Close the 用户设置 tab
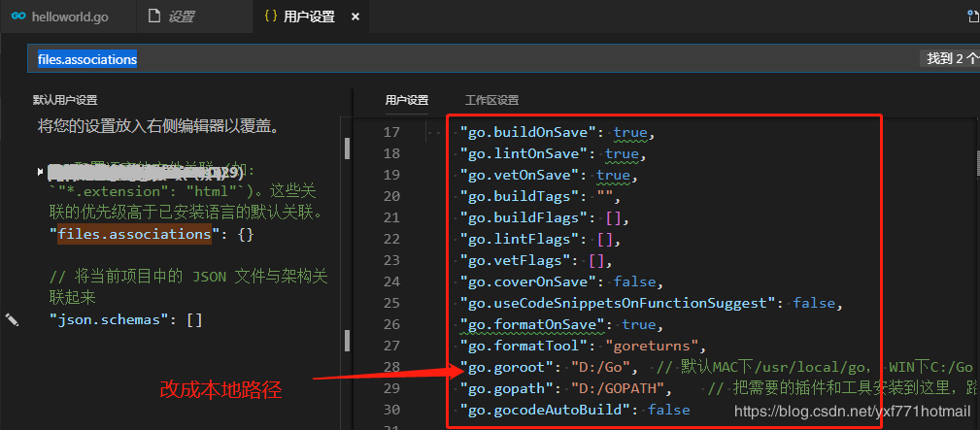The image size is (980, 430). point(355,17)
